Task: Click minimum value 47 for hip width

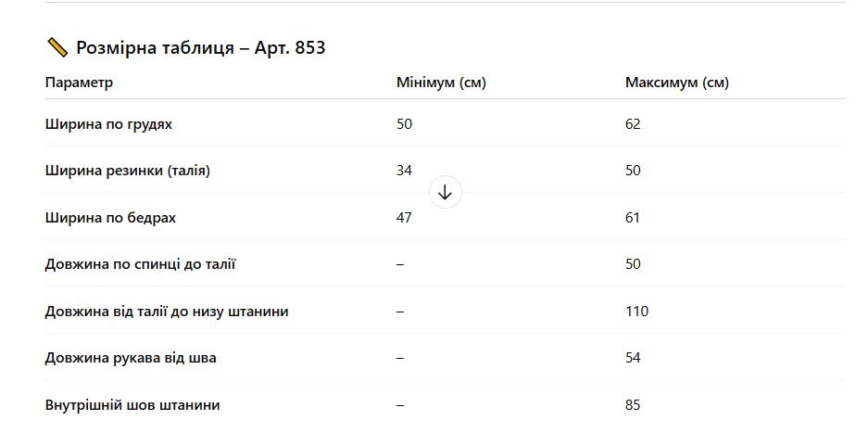Action: tap(404, 218)
